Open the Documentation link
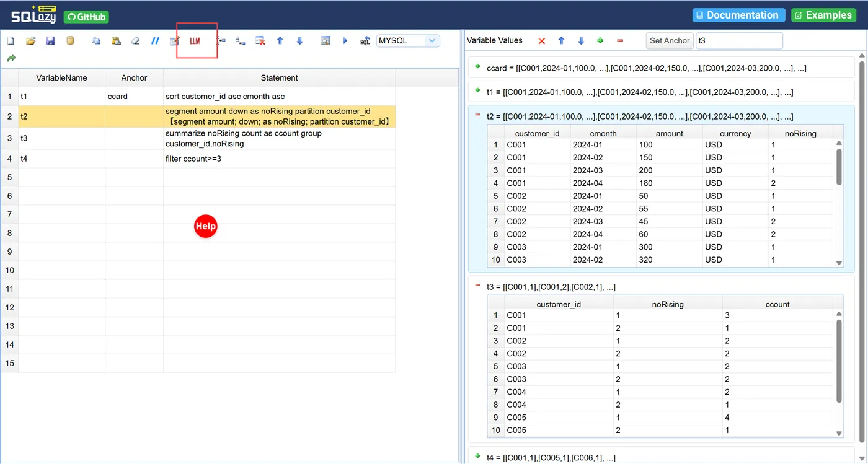 pyautogui.click(x=738, y=15)
